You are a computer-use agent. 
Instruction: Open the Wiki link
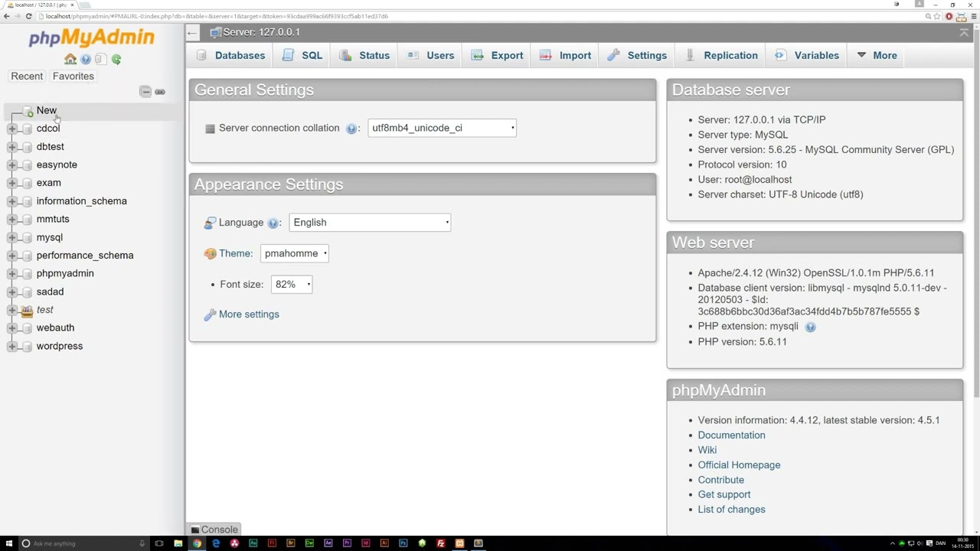(707, 450)
